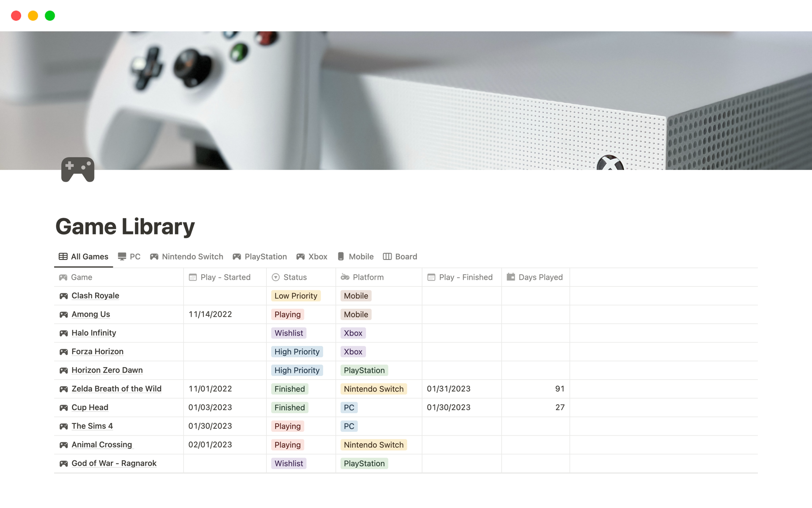Click the Days Played column header icon
The height and width of the screenshot is (508, 812).
pyautogui.click(x=510, y=277)
